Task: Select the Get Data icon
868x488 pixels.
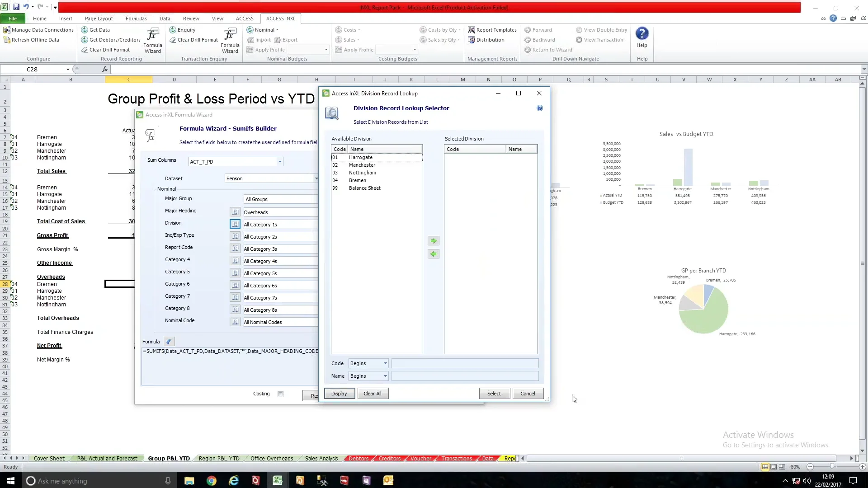Action: 85,30
